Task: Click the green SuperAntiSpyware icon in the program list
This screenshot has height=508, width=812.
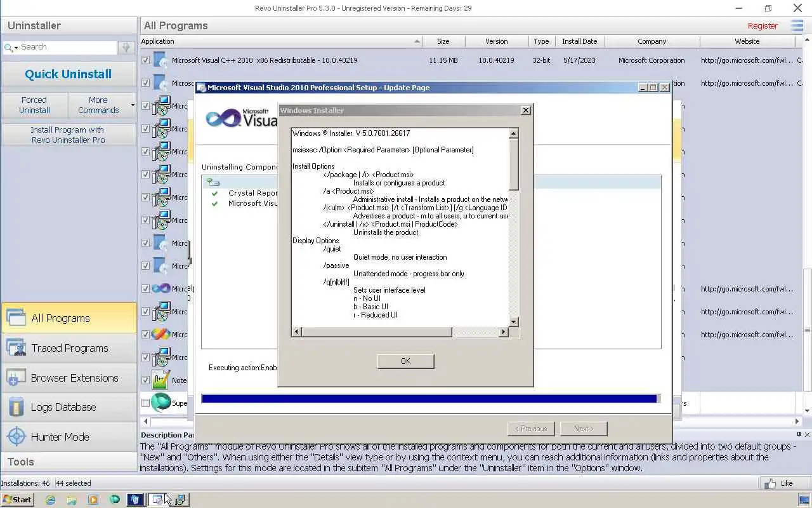Action: tap(161, 403)
